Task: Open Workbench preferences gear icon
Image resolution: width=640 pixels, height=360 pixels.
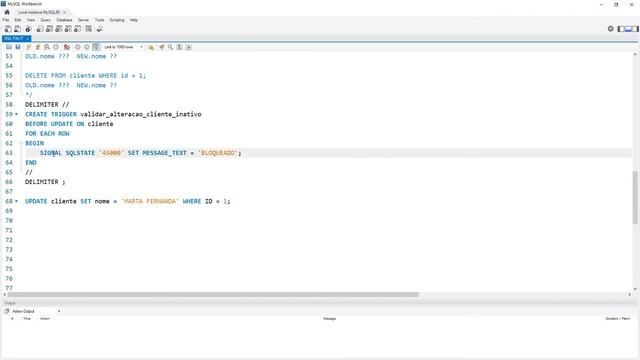Action: coord(611,29)
